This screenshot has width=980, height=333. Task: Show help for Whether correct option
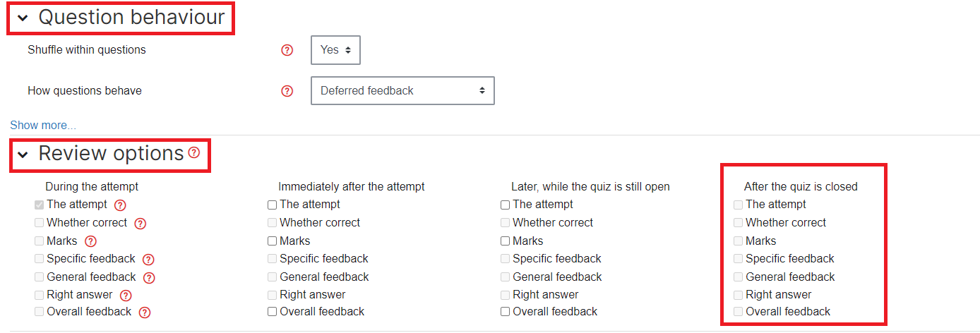pos(140,224)
